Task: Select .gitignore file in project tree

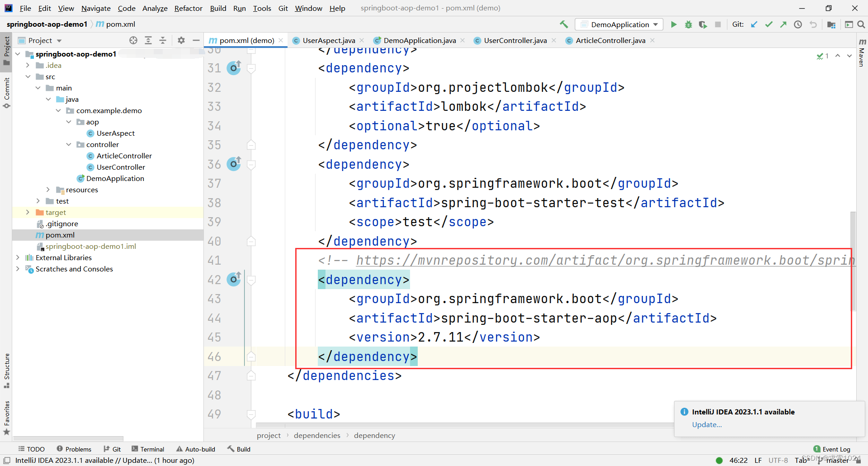Action: coord(61,223)
